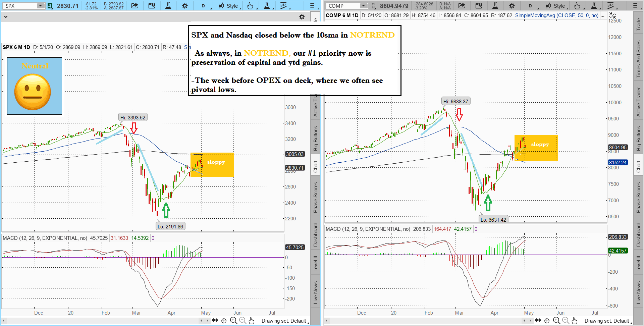Activate crosshair cursor icon on COMP chart
This screenshot has width=644, height=326.
pyautogui.click(x=547, y=321)
